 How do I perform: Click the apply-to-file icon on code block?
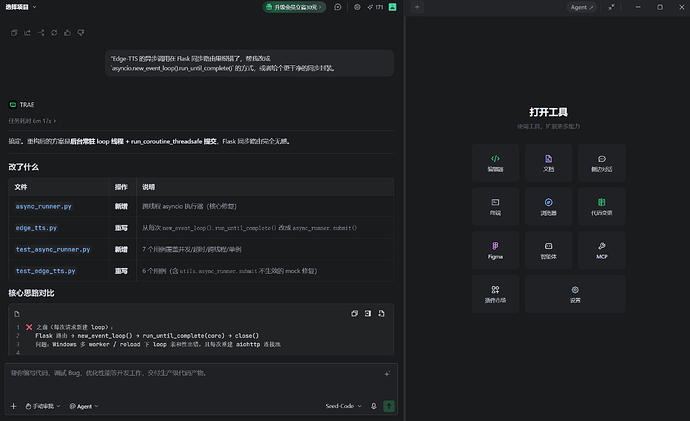point(382,313)
